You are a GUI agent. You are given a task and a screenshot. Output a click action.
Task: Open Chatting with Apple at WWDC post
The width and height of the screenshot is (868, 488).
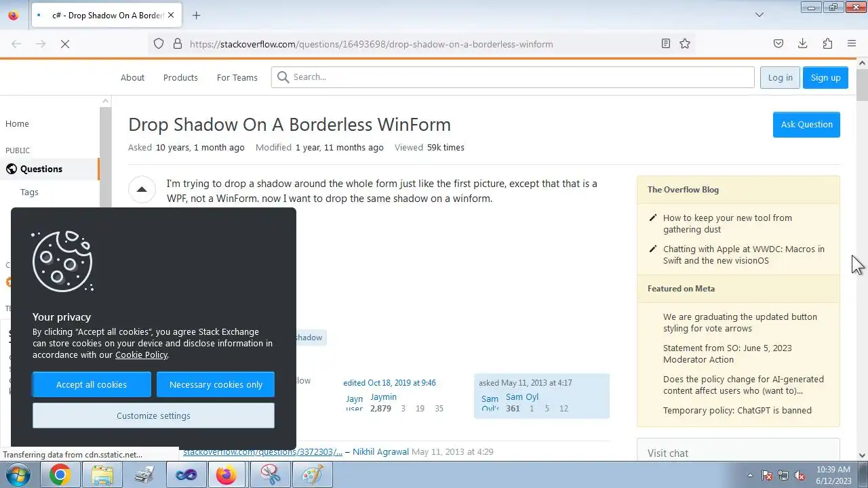(744, 255)
